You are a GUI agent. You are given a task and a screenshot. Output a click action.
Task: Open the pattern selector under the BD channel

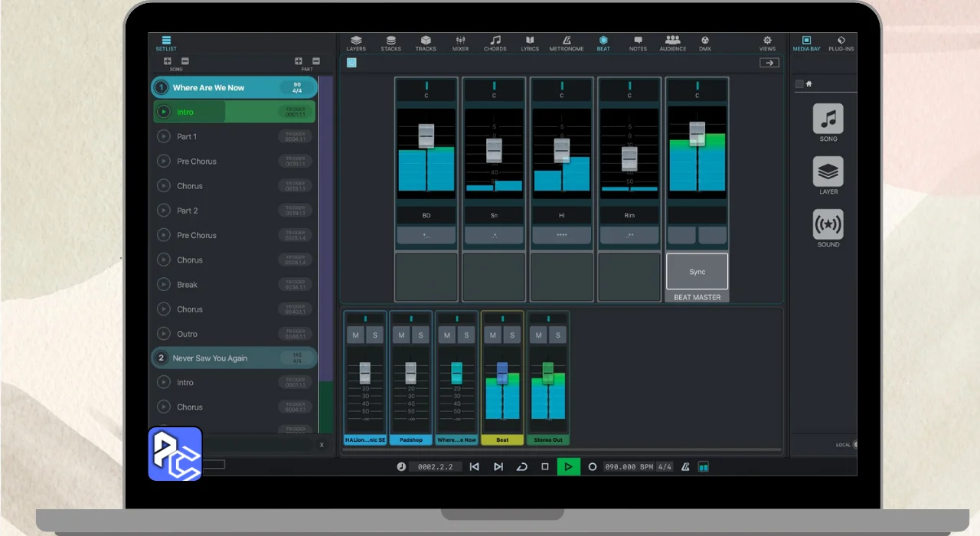pos(426,235)
